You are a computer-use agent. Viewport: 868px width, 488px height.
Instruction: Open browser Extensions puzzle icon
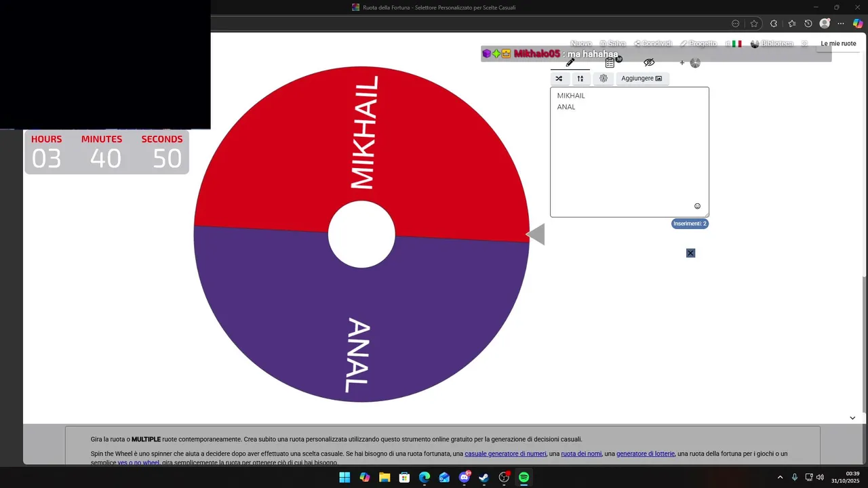[774, 23]
